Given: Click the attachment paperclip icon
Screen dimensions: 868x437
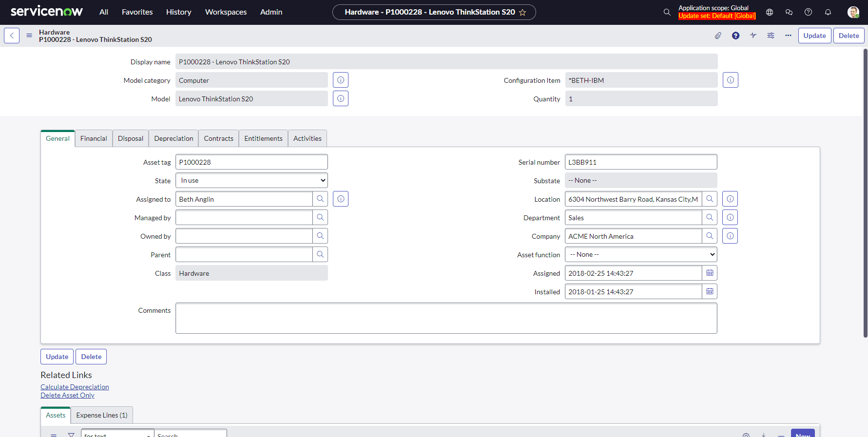Looking at the screenshot, I should click(718, 36).
